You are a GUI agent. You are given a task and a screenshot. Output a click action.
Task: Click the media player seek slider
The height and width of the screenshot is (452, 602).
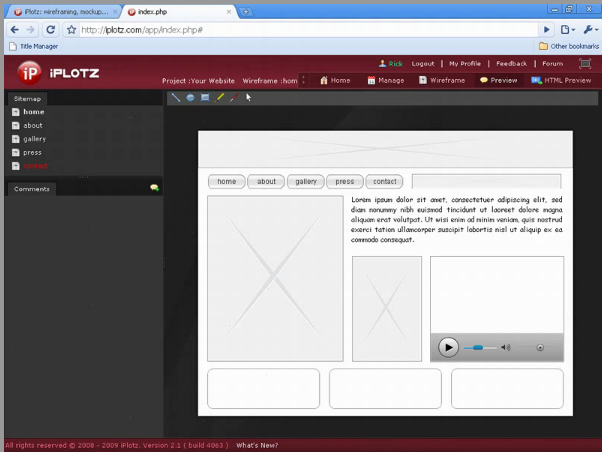coord(479,348)
